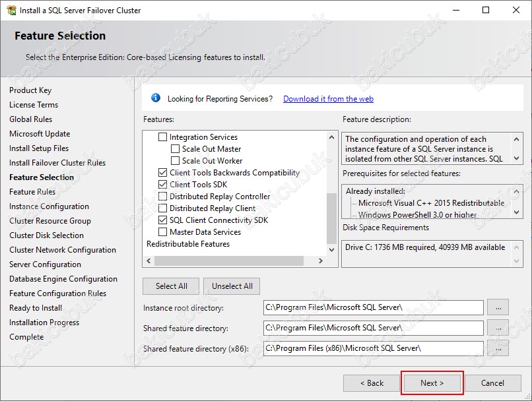Select the Install Failover Cluster Rules step
This screenshot has height=401, width=532.
[x=57, y=163]
